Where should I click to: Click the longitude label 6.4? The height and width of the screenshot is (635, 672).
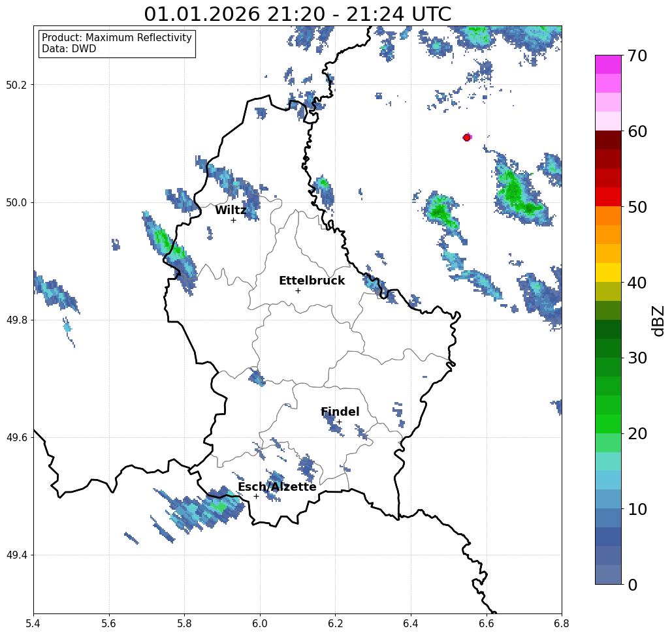pyautogui.click(x=411, y=623)
